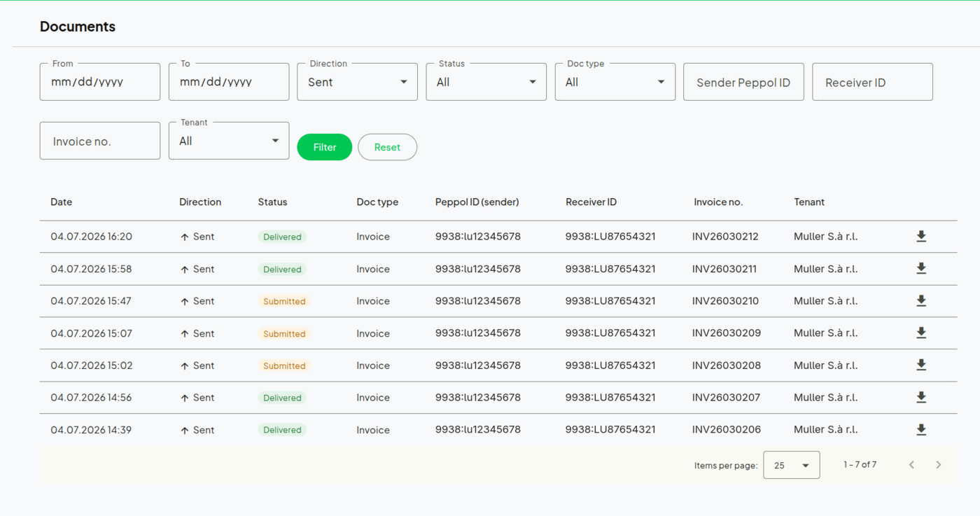Focus the To date field

229,82
